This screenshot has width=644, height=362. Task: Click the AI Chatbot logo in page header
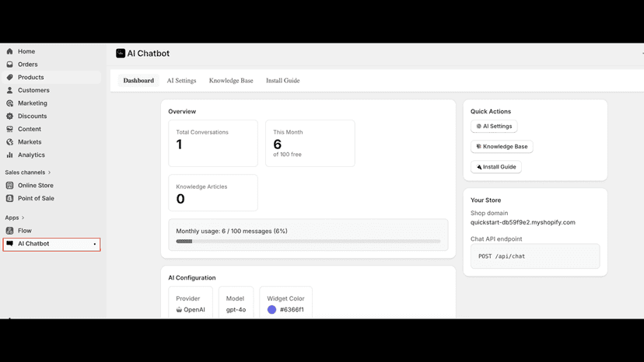(x=121, y=54)
